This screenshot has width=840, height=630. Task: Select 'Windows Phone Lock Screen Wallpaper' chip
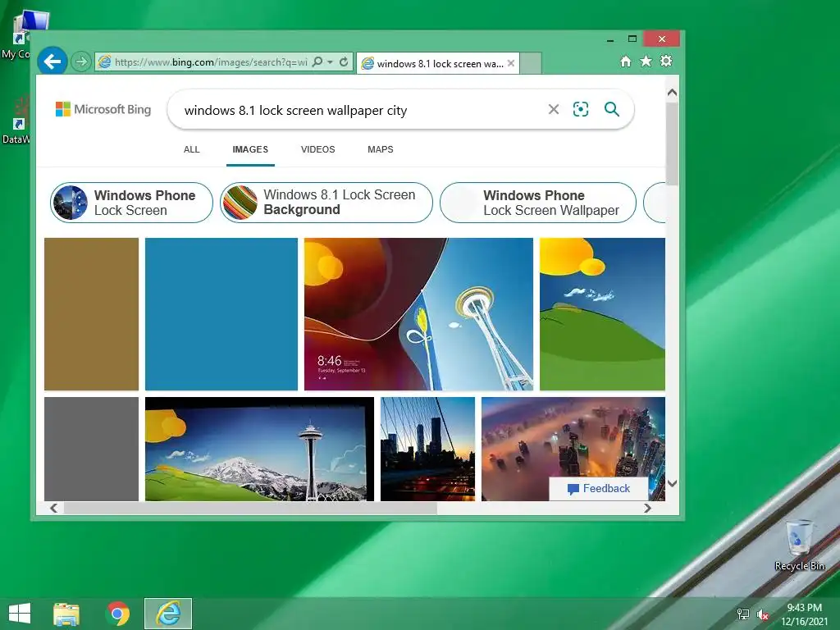coord(538,203)
